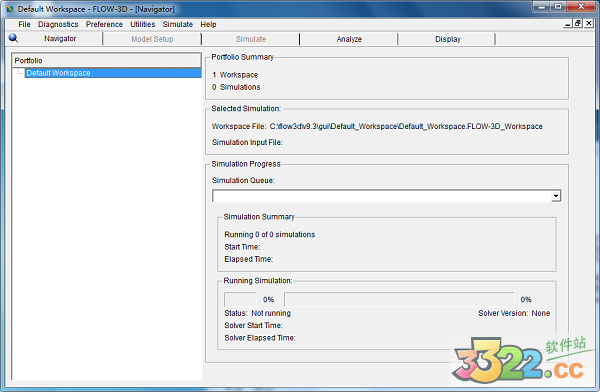Open the File menu

point(24,24)
